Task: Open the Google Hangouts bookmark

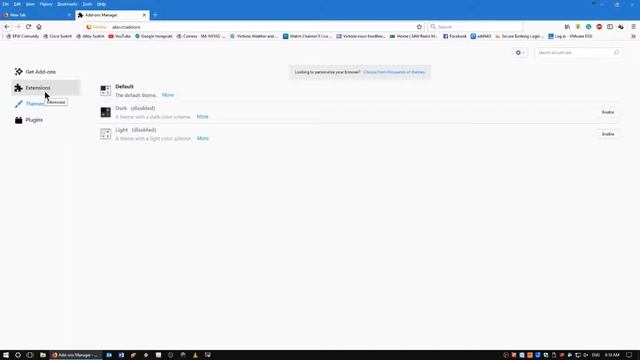Action: click(x=153, y=36)
